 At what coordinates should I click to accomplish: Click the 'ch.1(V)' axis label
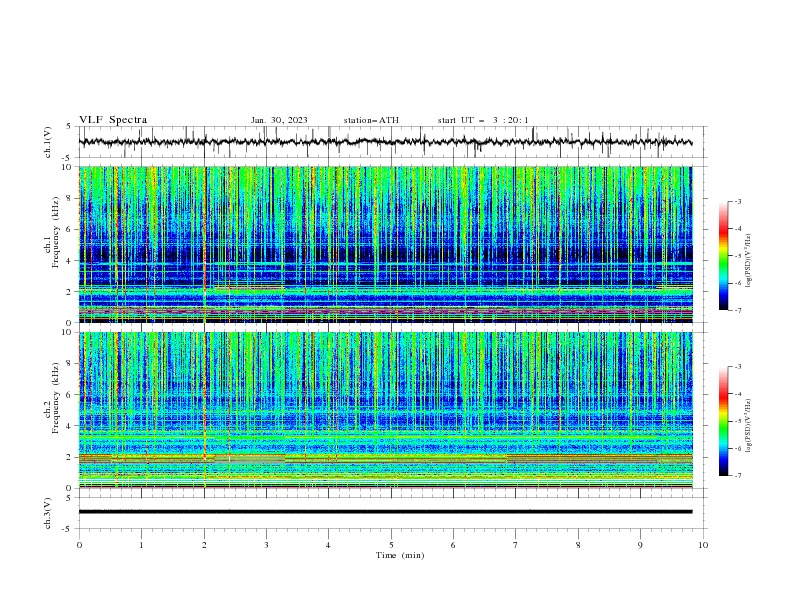click(48, 142)
